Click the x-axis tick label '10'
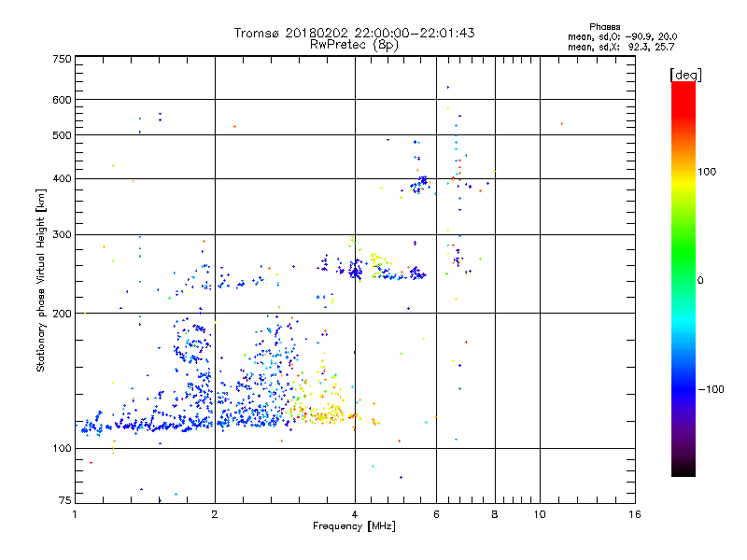The width and height of the screenshot is (747, 560). click(x=540, y=514)
